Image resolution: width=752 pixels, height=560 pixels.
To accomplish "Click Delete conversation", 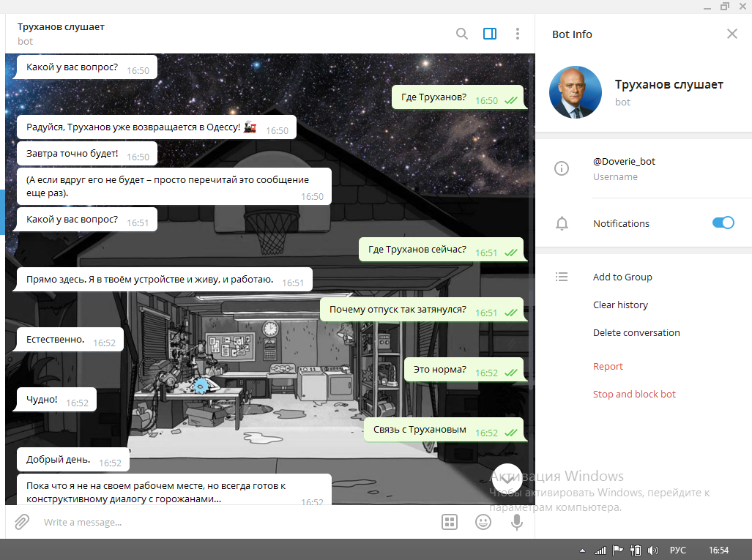I will click(636, 333).
